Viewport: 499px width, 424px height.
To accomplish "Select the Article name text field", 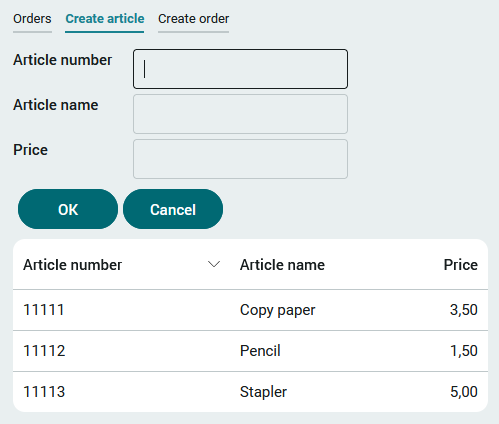I will 240,114.
